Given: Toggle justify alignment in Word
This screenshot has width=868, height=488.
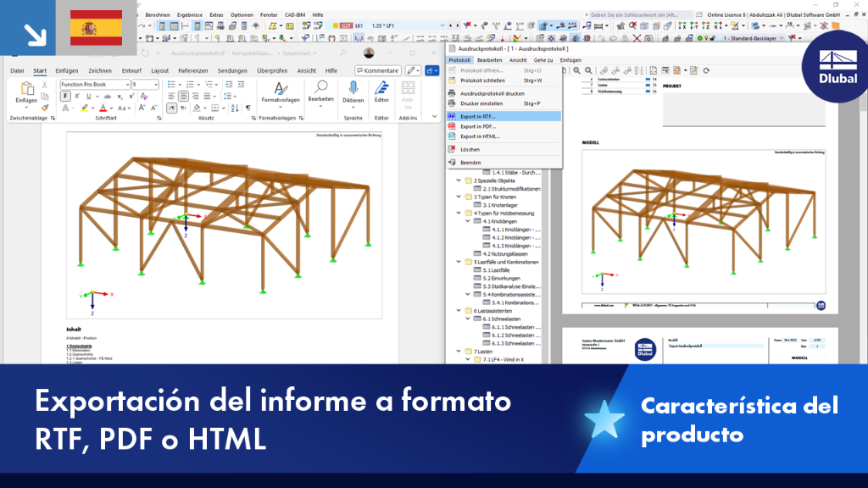Looking at the screenshot, I should (207, 97).
